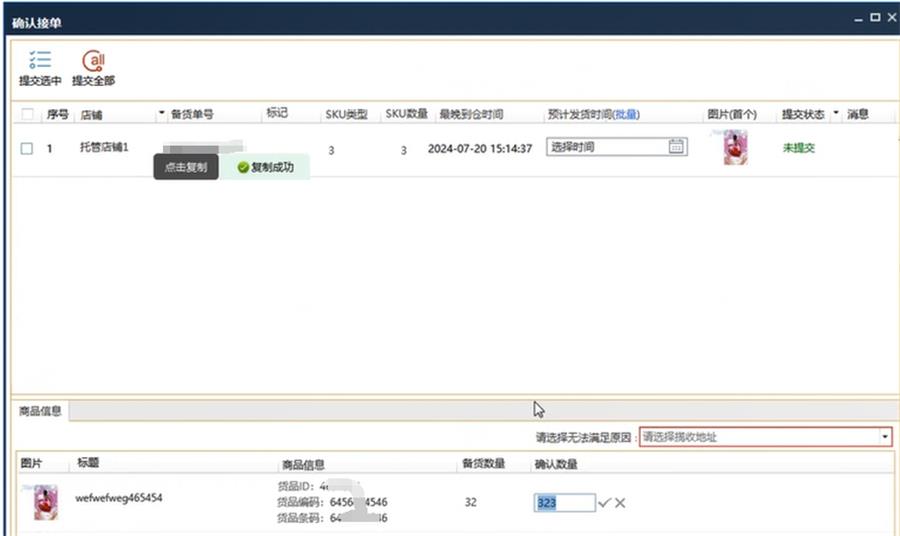The image size is (900, 536).
Task: Click the 商品信息 column header in product table
Action: pos(303,465)
